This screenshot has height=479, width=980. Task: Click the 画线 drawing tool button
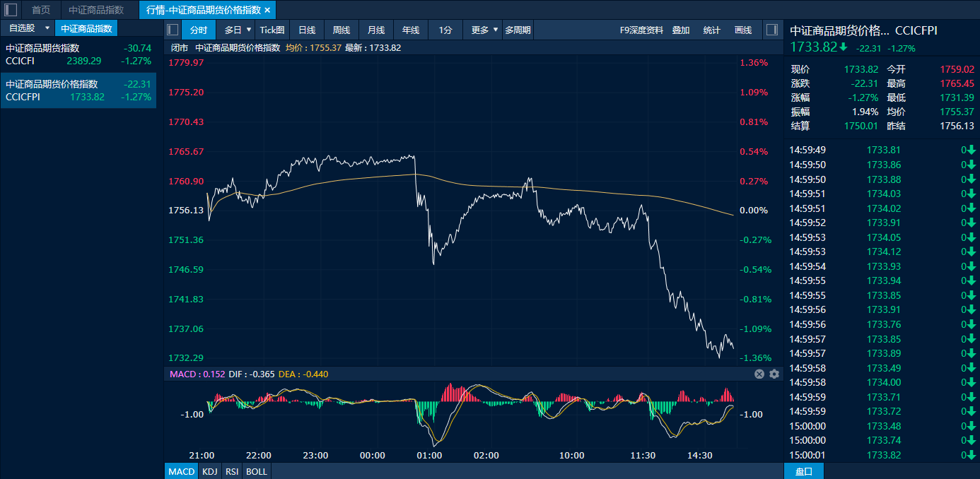743,30
